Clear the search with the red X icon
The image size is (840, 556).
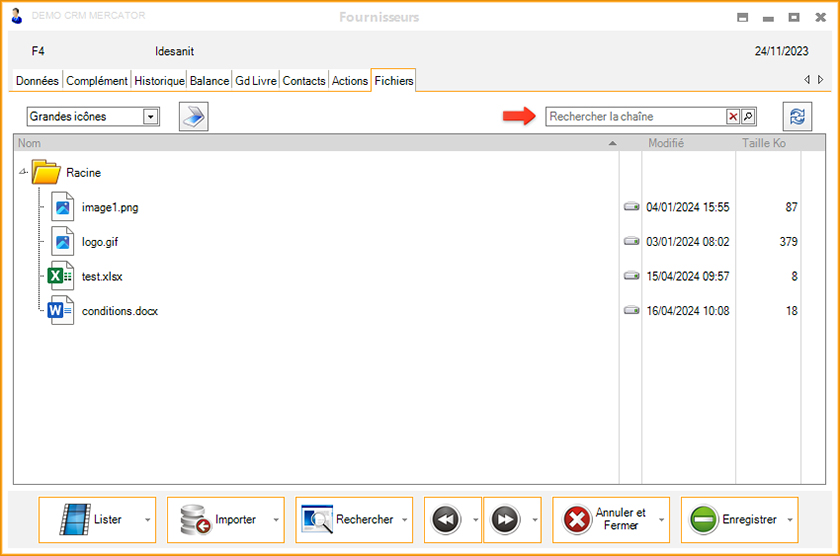coord(733,117)
